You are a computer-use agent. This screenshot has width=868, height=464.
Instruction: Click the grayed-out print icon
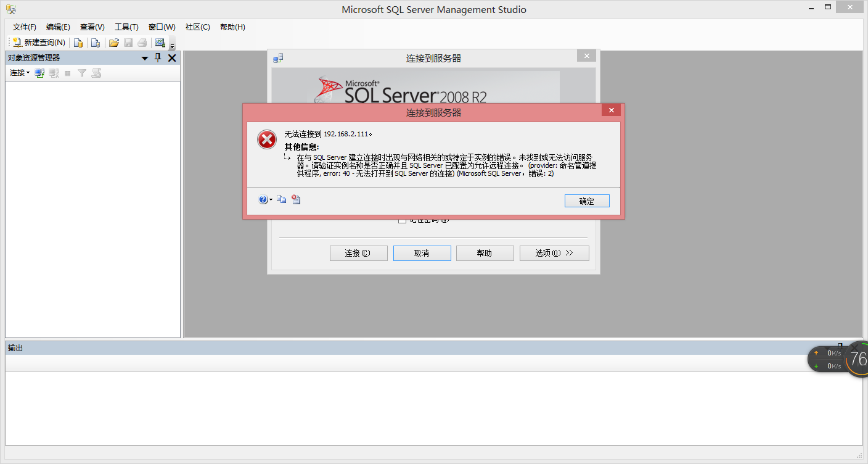click(x=142, y=43)
